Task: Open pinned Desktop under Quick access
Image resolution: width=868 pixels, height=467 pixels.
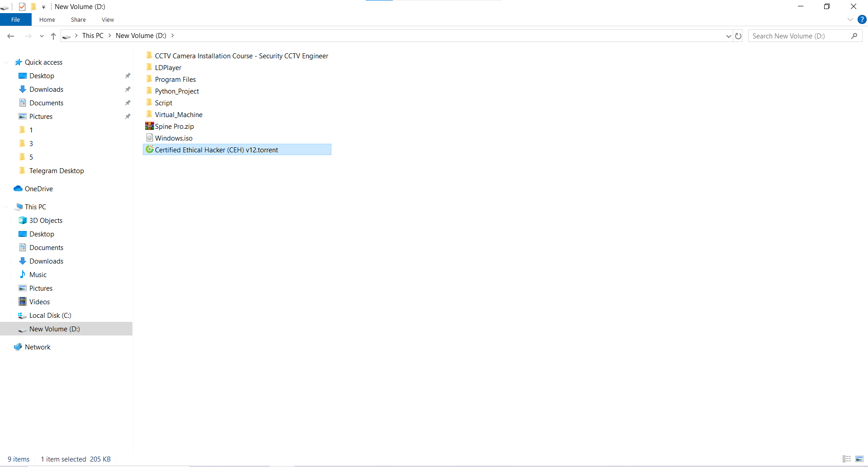Action: click(42, 75)
